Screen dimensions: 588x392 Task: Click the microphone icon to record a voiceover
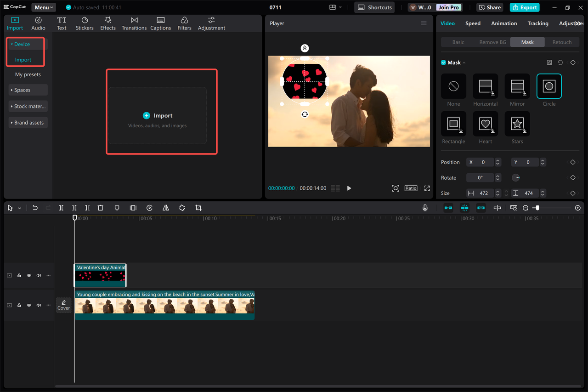click(x=425, y=208)
